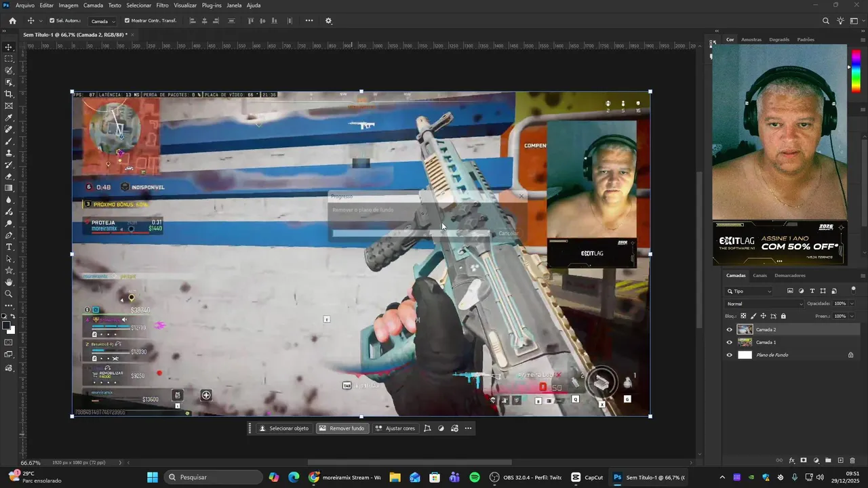Open the options bar settings gear
Screen dimensions: 868x488
tap(329, 21)
